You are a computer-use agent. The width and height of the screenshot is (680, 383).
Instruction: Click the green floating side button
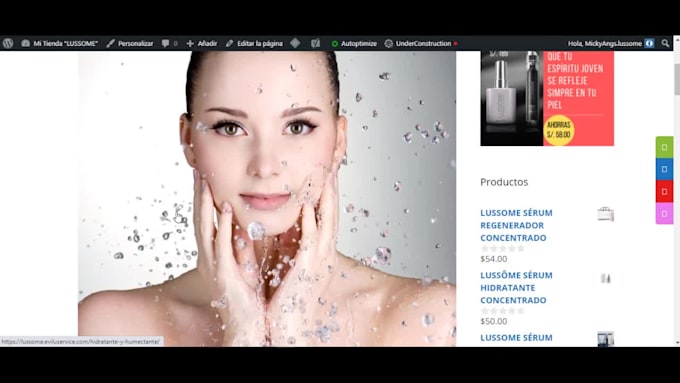point(664,147)
